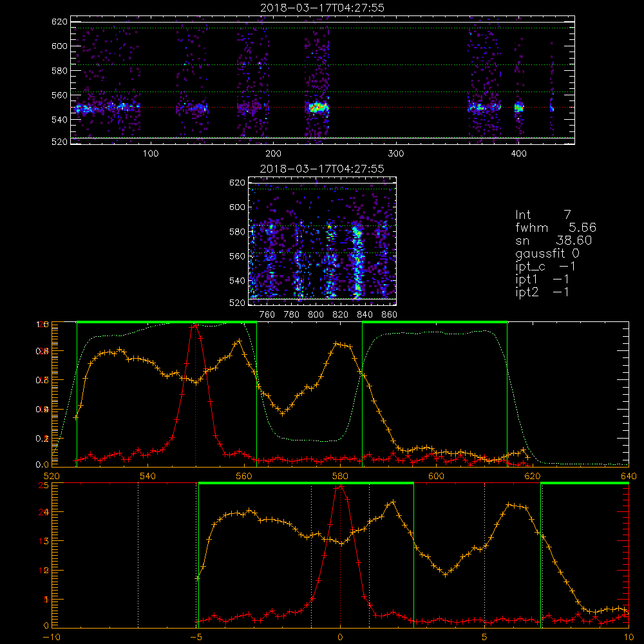
Task: Select the 'ipt_c -1' parameter line
Action: coord(545,267)
